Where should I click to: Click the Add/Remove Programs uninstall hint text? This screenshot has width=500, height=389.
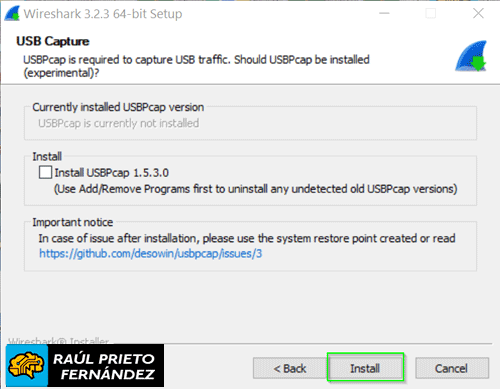pyautogui.click(x=255, y=189)
